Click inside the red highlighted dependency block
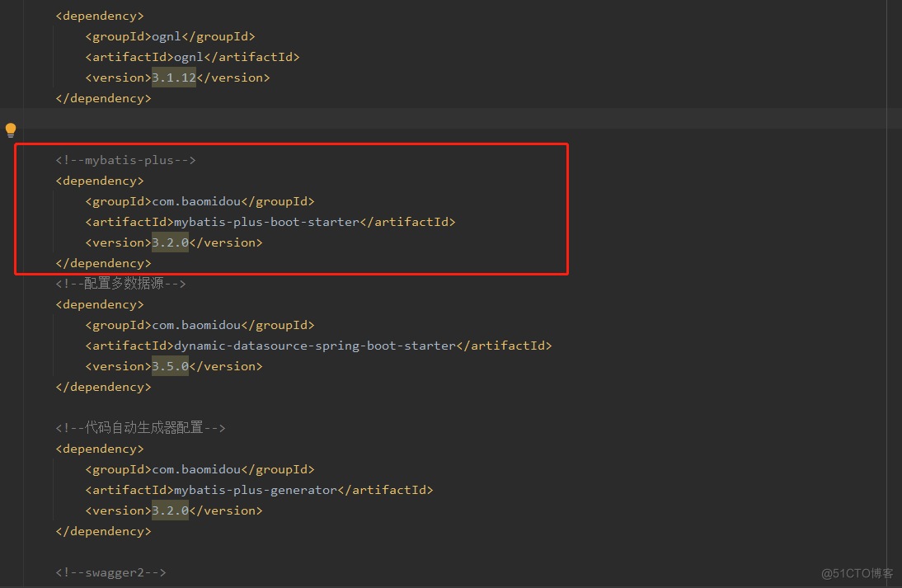 pos(291,209)
